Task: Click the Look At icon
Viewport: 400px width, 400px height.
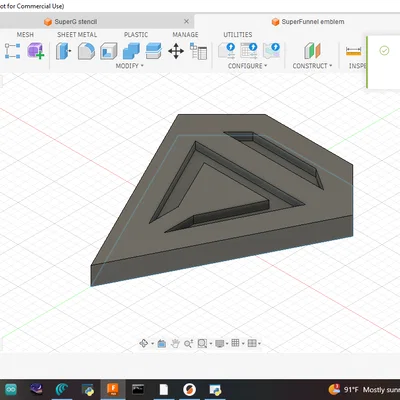Action: 162,343
